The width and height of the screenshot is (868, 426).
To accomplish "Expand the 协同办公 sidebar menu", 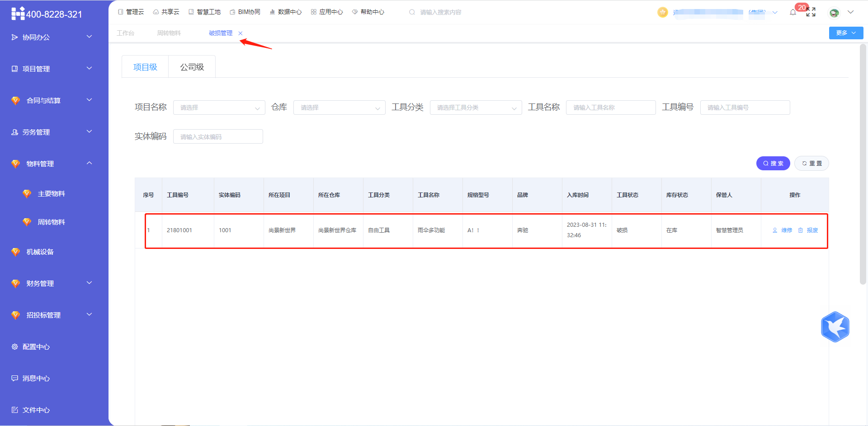I will tap(90, 37).
